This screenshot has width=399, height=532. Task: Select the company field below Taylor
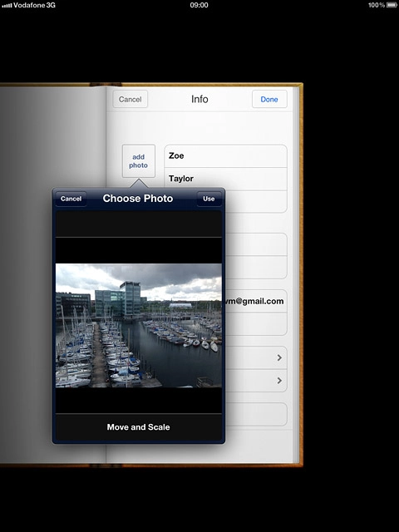coord(256,201)
